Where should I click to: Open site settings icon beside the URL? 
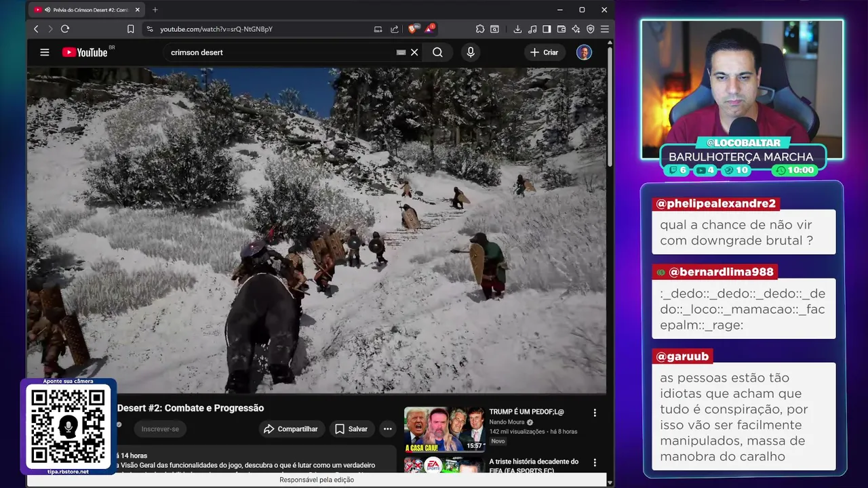pyautogui.click(x=150, y=29)
